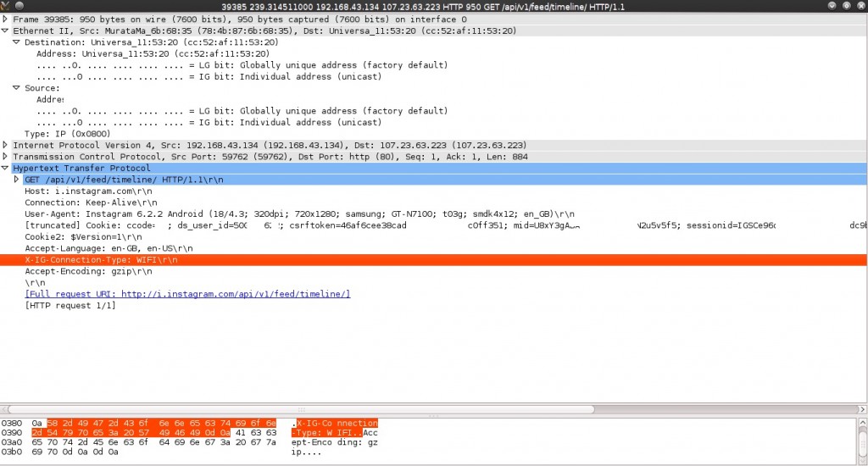Click horizontal scrollbar right arrow
868x466 pixels.
pos(862,409)
